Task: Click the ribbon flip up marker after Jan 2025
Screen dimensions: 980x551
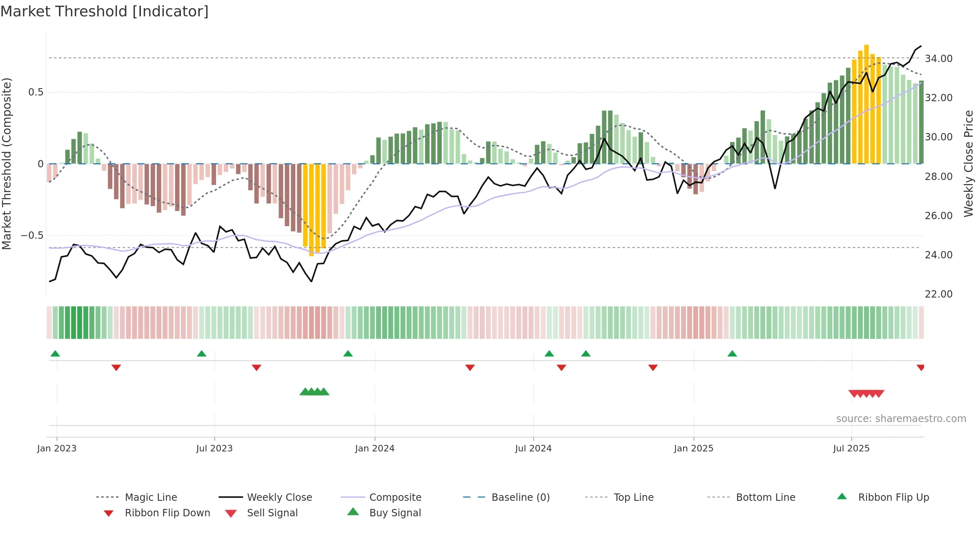Action: [732, 353]
